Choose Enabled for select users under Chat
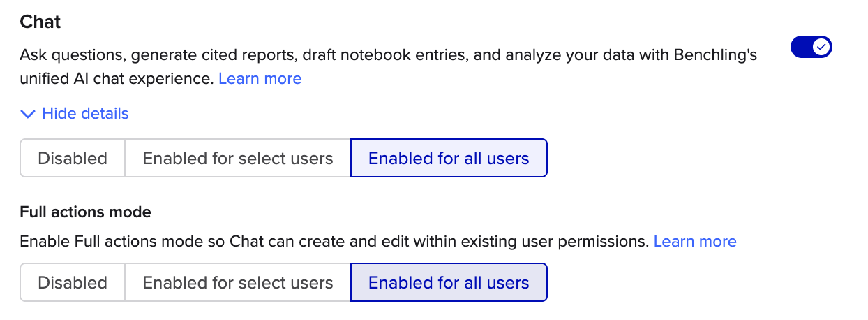 (x=238, y=159)
